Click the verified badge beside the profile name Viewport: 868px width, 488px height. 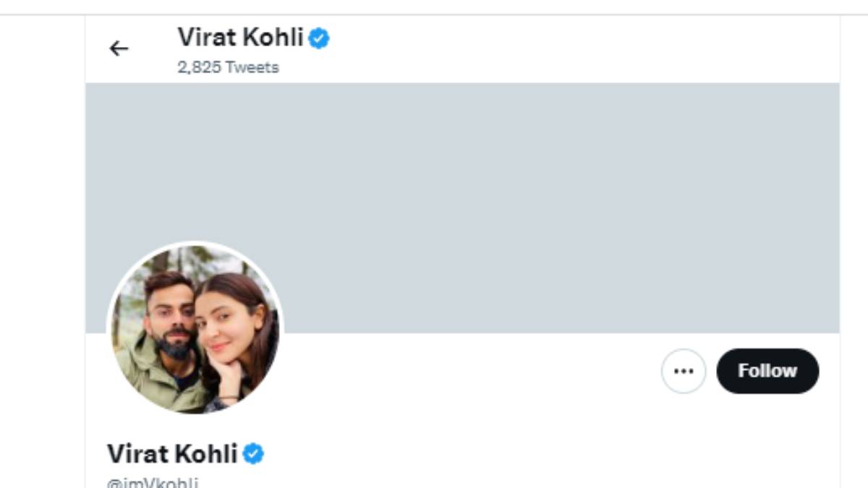pyautogui.click(x=255, y=454)
